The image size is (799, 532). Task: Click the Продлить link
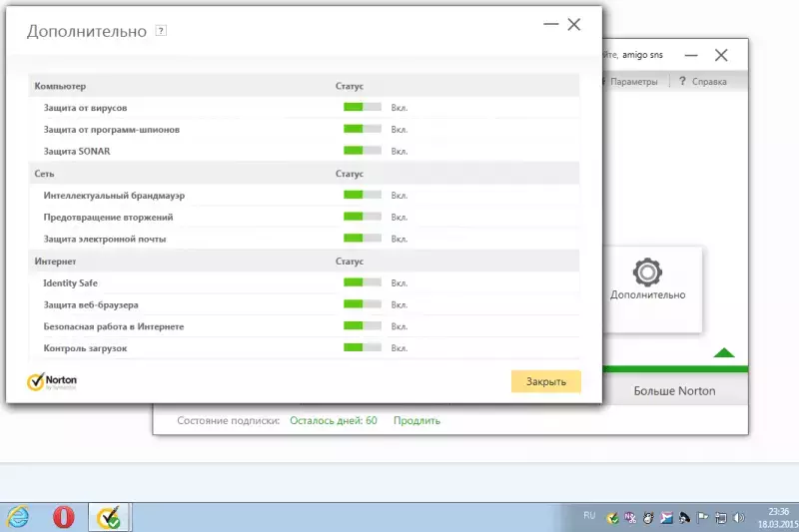coord(416,420)
